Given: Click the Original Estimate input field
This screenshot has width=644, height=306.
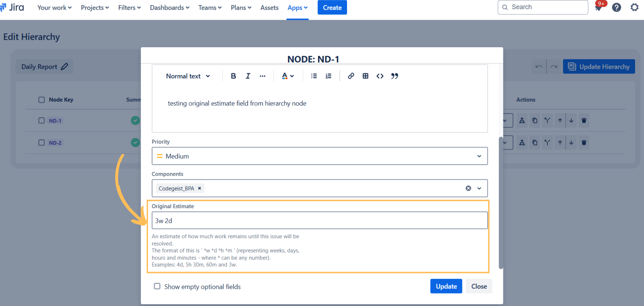Looking at the screenshot, I should coord(319,220).
